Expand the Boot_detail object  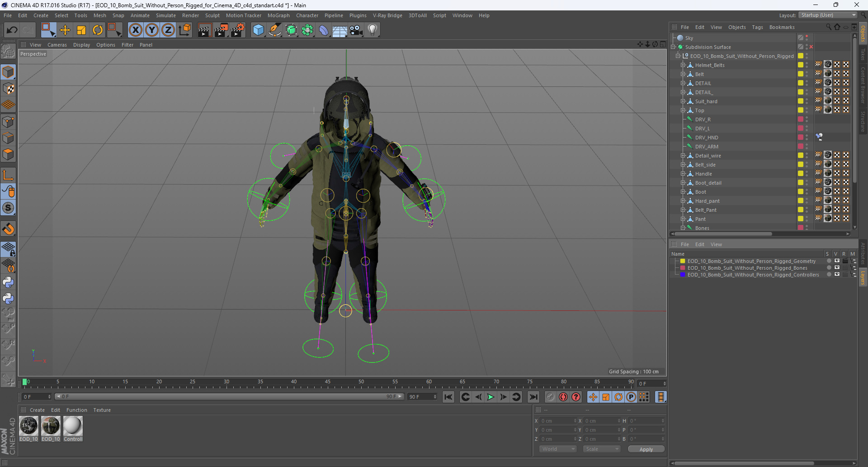click(x=683, y=183)
